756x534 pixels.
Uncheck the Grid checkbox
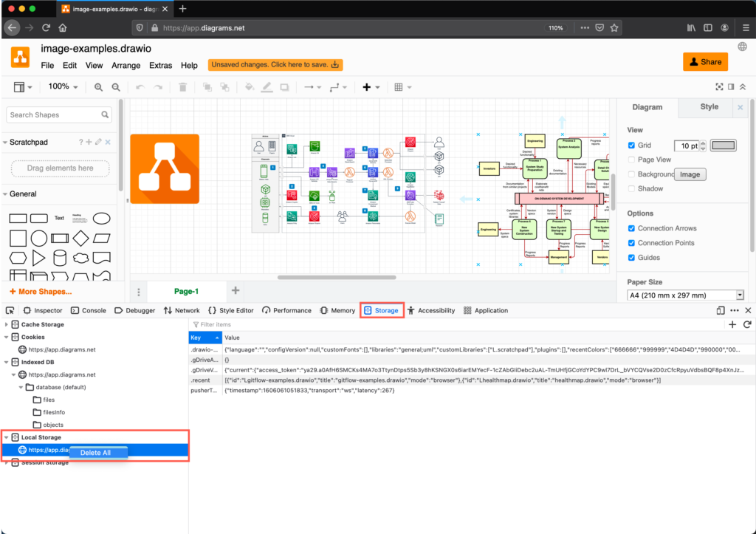(x=631, y=146)
